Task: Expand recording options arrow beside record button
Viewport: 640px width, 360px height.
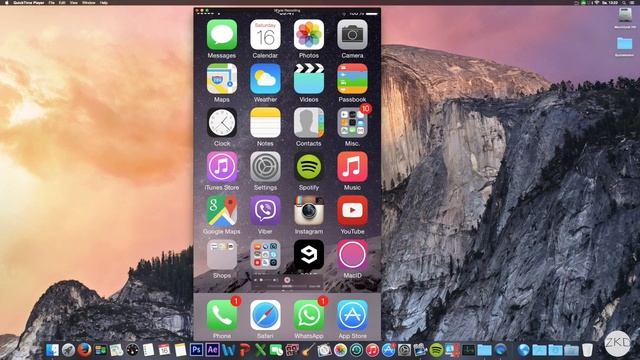Action: [x=294, y=280]
